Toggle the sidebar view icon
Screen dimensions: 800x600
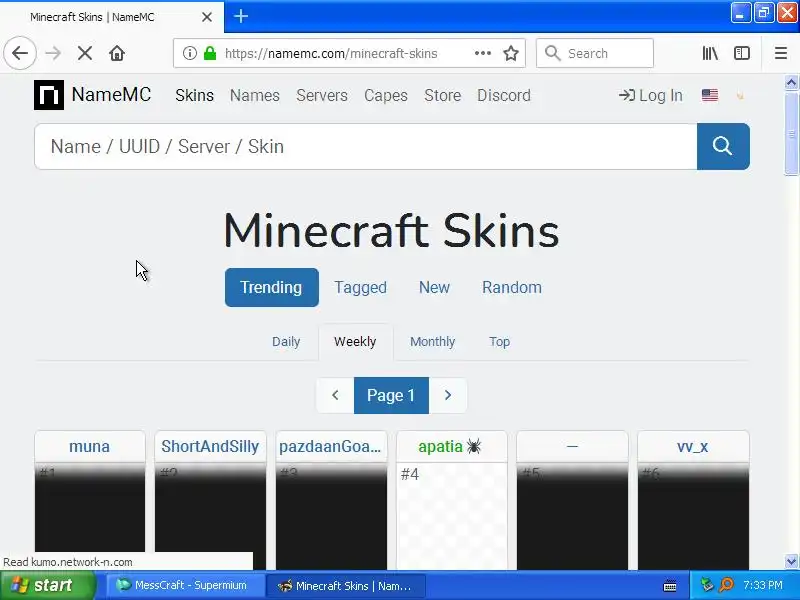click(x=742, y=53)
